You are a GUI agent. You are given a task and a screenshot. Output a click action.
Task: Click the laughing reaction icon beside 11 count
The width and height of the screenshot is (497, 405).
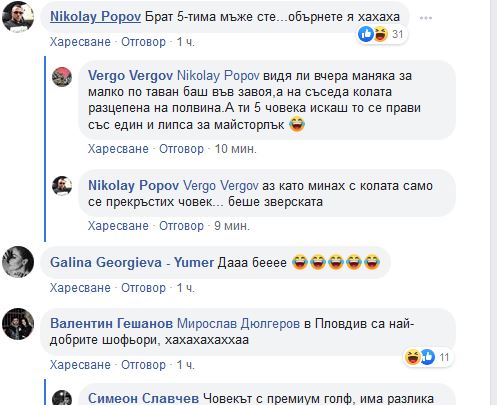click(413, 357)
